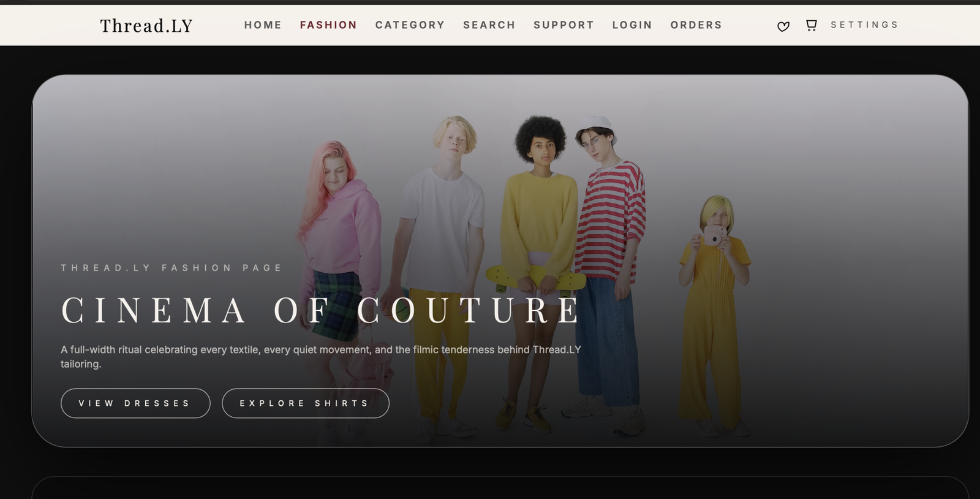Open the Category menu item
This screenshot has height=499, width=980.
click(x=410, y=25)
